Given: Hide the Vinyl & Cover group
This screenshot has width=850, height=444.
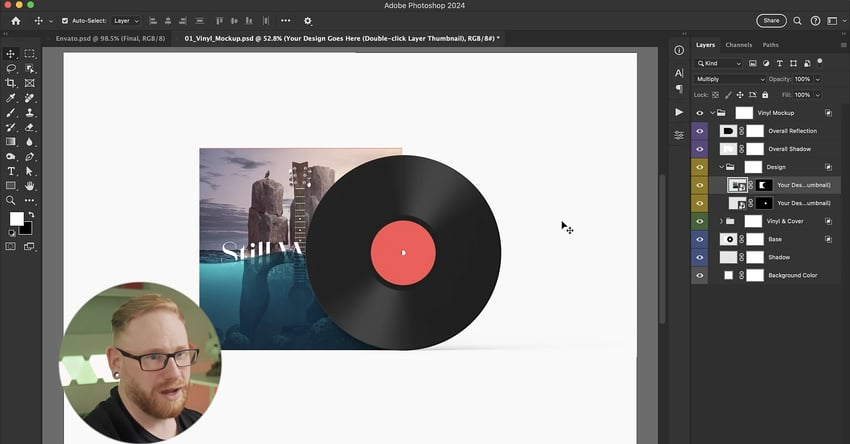Looking at the screenshot, I should (x=699, y=221).
